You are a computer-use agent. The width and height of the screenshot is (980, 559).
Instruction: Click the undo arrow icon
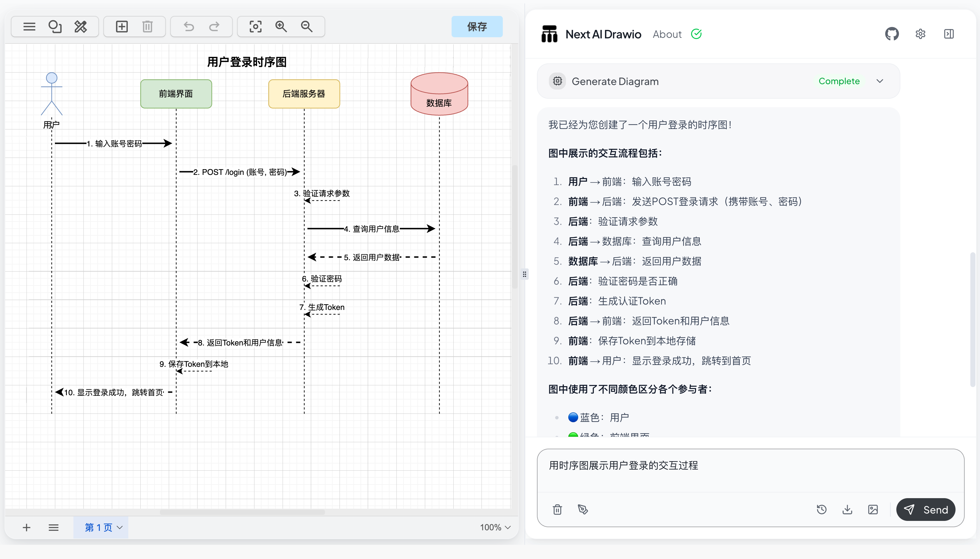[x=189, y=26]
